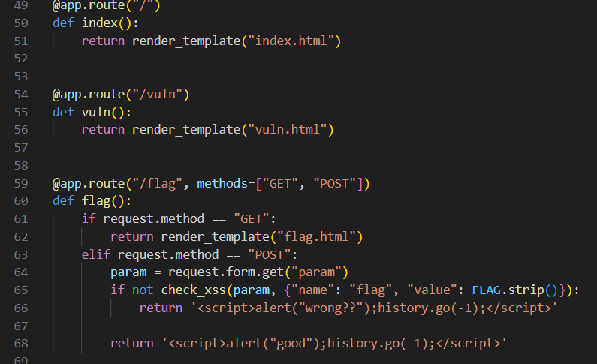Click the function name flag on line 60
This screenshot has width=597, height=364.
point(96,200)
